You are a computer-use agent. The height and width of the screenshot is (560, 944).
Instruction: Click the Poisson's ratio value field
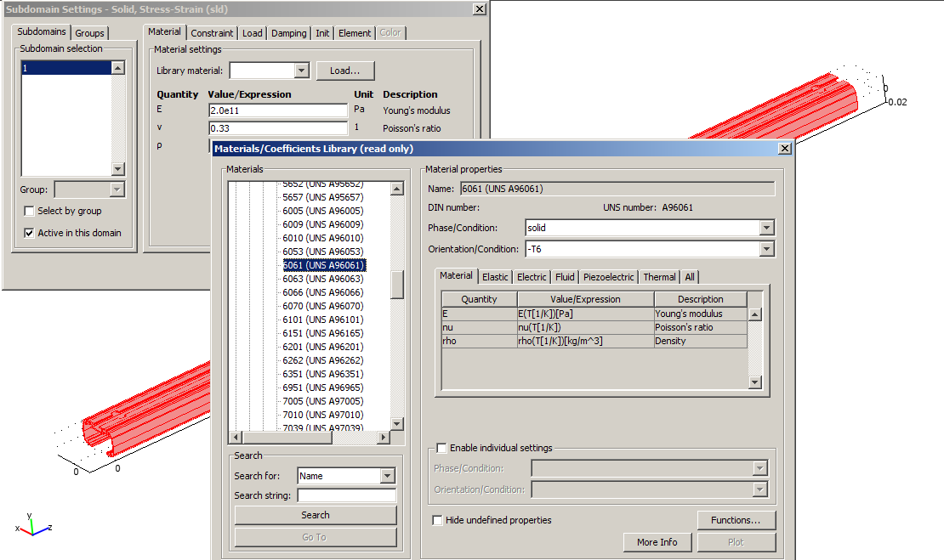point(278,128)
